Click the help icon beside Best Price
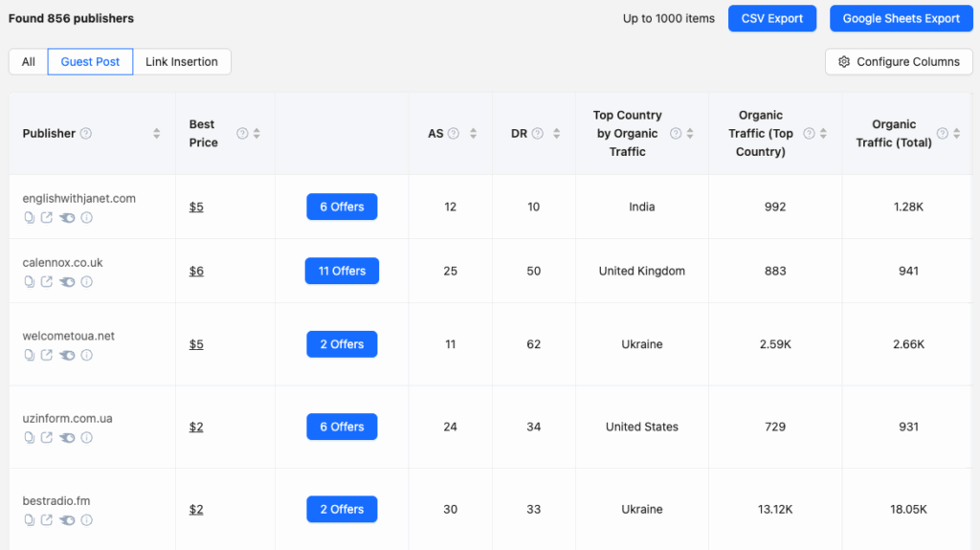The height and width of the screenshot is (550, 980). [x=242, y=134]
